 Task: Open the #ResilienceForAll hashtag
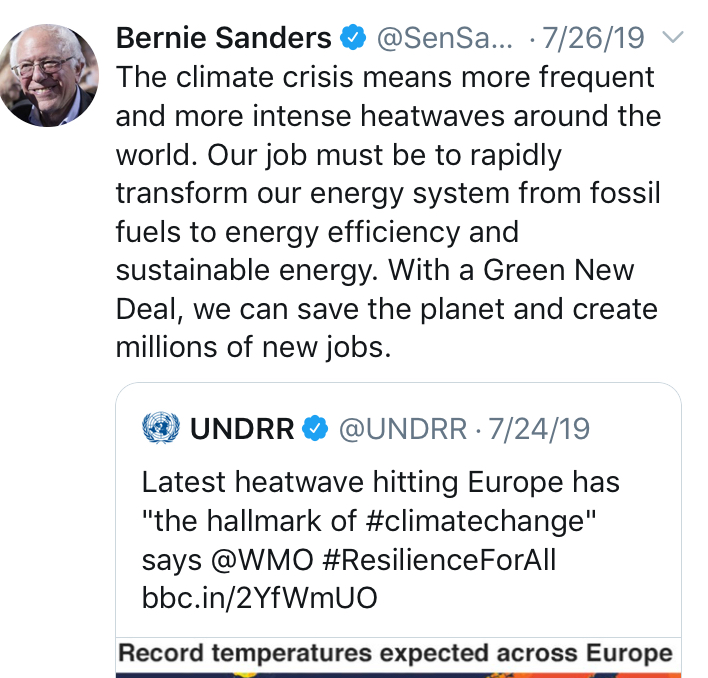[439, 560]
